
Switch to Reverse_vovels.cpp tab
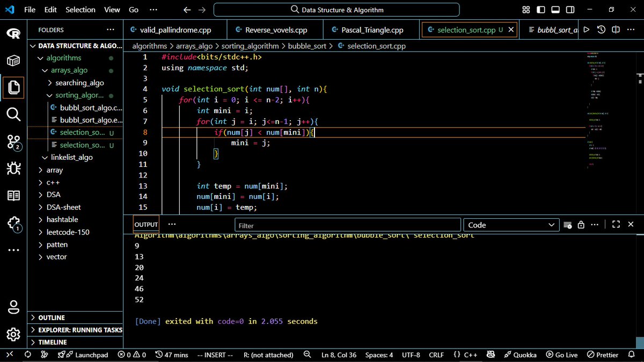click(x=275, y=30)
